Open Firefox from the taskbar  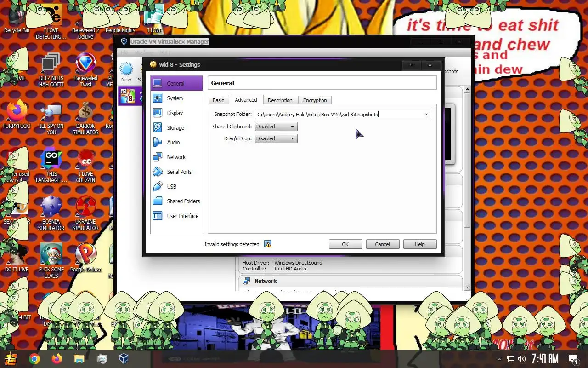coord(57,359)
